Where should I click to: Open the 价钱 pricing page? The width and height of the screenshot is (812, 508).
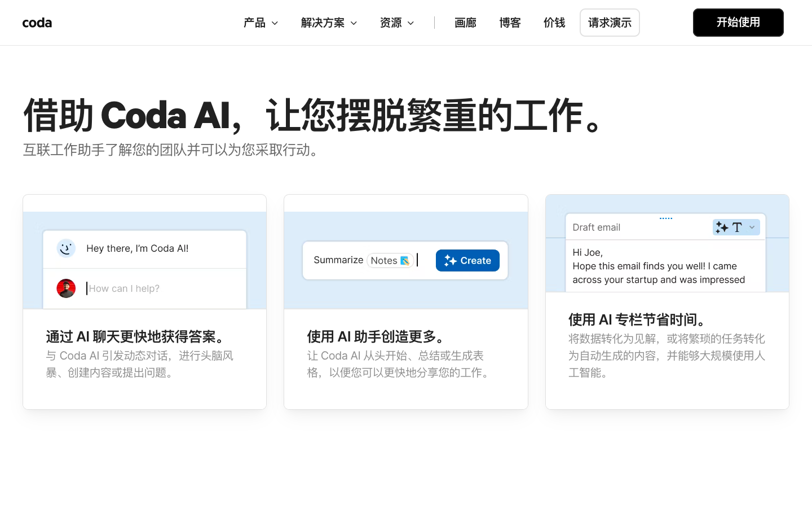pos(554,23)
